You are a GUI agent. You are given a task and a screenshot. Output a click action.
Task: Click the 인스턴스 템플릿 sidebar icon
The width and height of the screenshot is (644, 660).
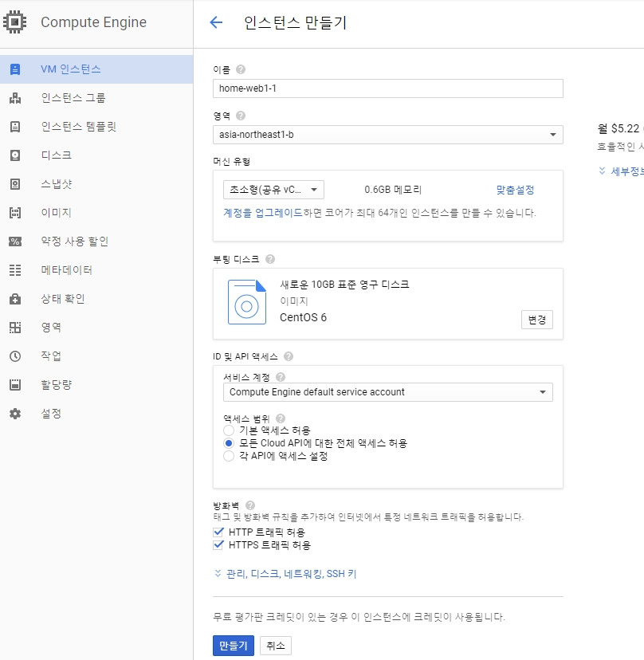(15, 127)
